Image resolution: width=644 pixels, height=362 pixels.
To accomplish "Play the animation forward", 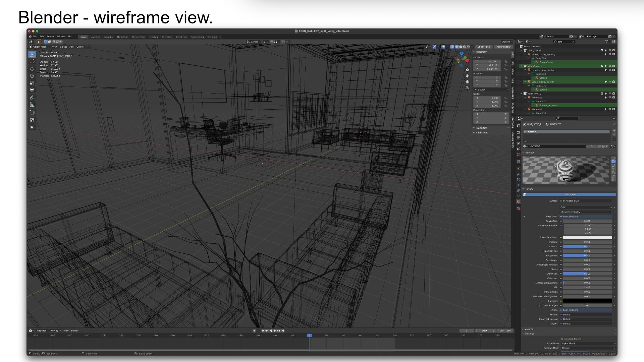I will tap(275, 331).
